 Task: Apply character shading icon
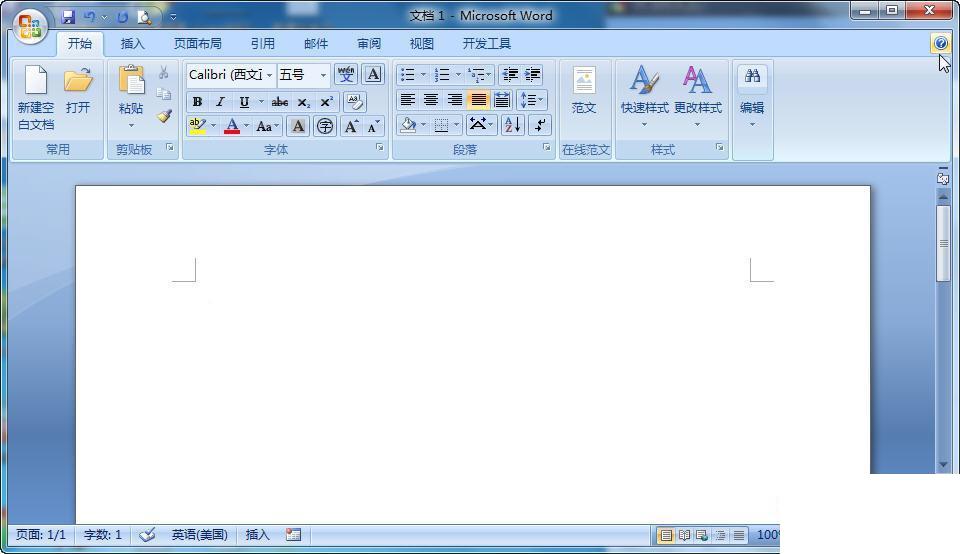298,126
